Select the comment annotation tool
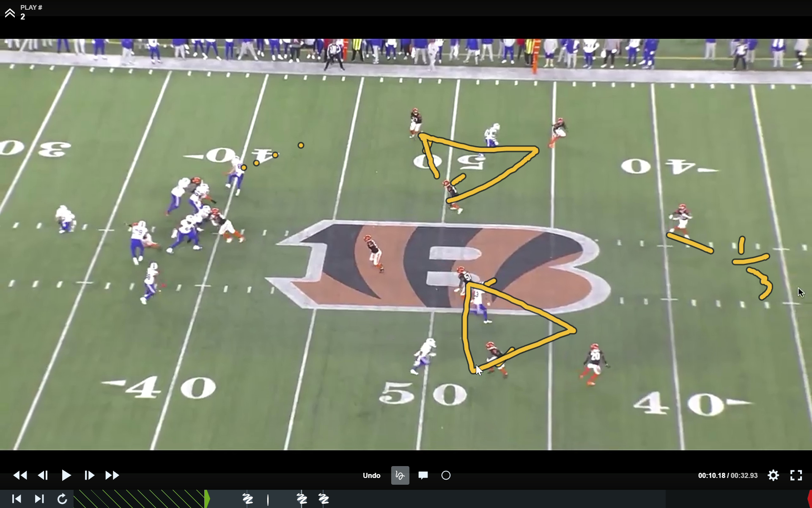 tap(423, 475)
